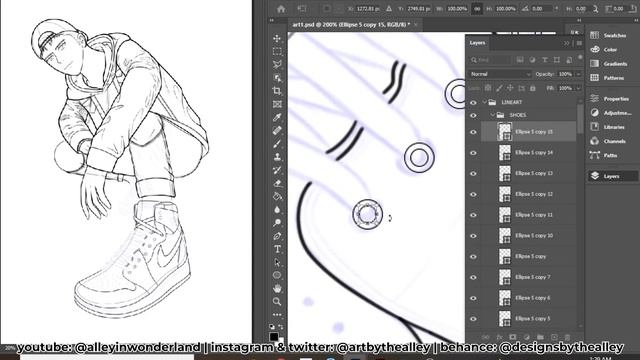Open the Properties panel
Viewport: 640px width, 360px height.
(x=609, y=99)
